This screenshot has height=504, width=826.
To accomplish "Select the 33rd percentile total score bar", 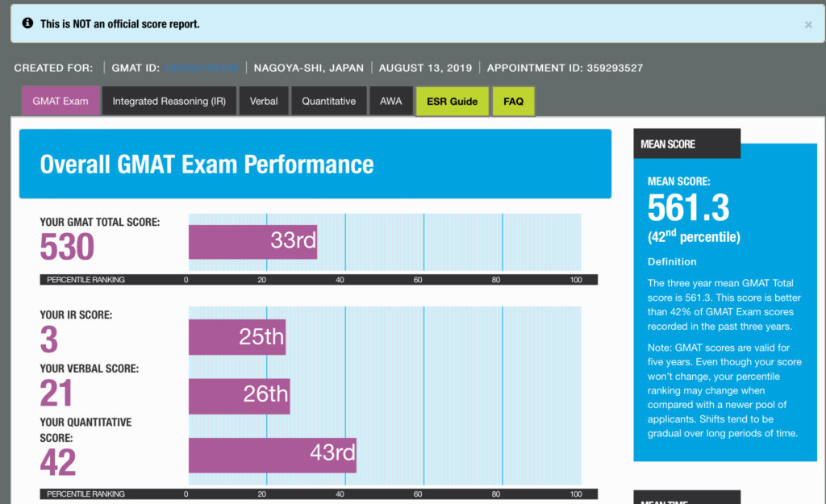I will click(252, 241).
